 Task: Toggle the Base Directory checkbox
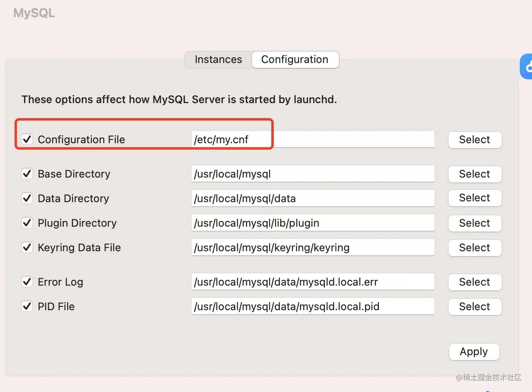point(27,174)
